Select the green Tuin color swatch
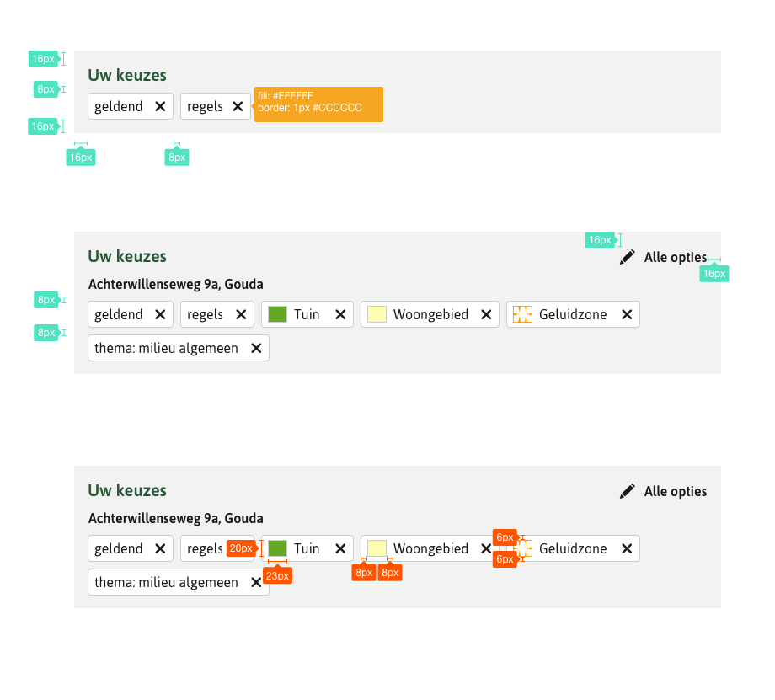The image size is (775, 700). (x=278, y=314)
